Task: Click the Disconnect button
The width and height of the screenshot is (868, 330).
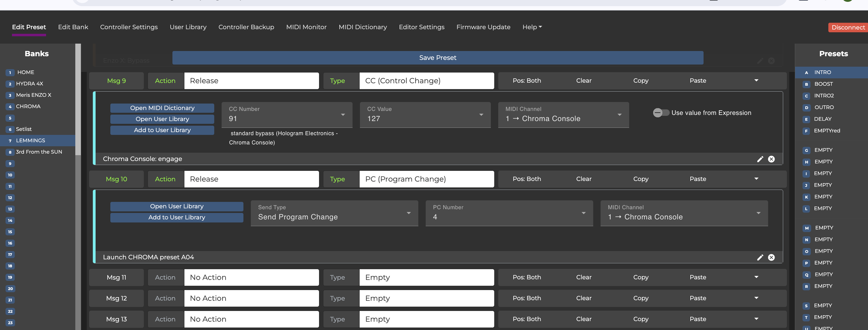Action: click(848, 27)
